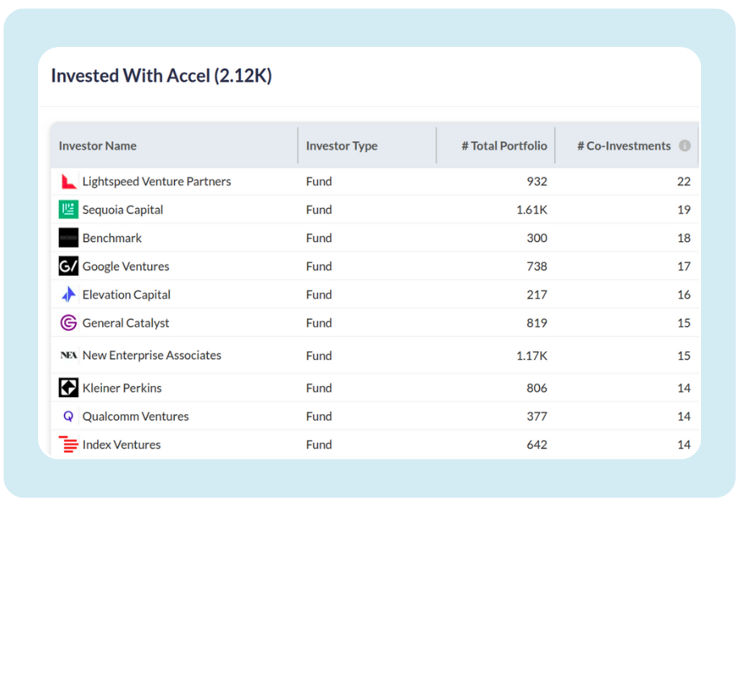Click the Elevation Capital blue logo
The width and height of the screenshot is (739, 700).
pos(69,295)
